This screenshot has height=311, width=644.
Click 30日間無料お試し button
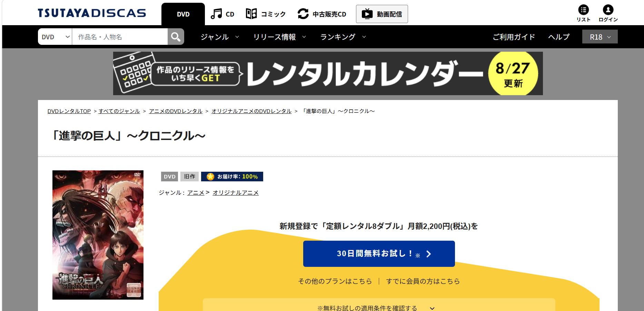pyautogui.click(x=379, y=254)
